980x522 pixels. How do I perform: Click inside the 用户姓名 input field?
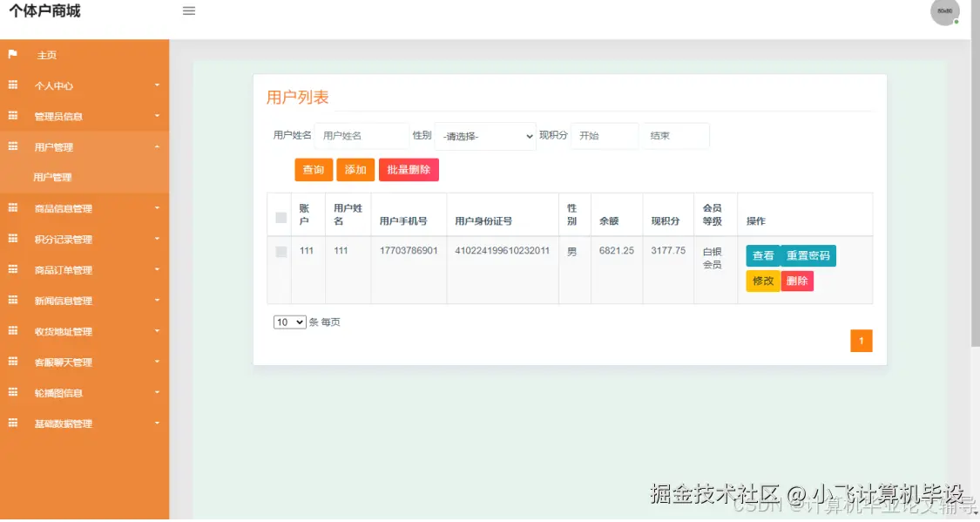[362, 136]
